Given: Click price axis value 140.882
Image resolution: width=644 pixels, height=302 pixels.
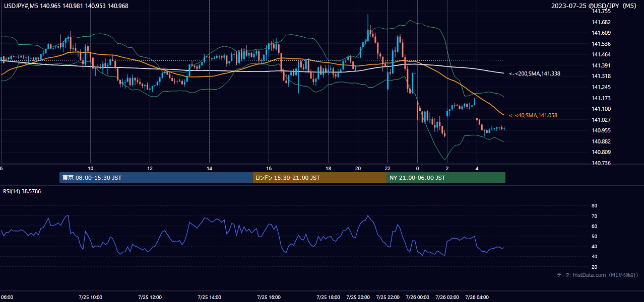Looking at the screenshot, I should 602,141.
